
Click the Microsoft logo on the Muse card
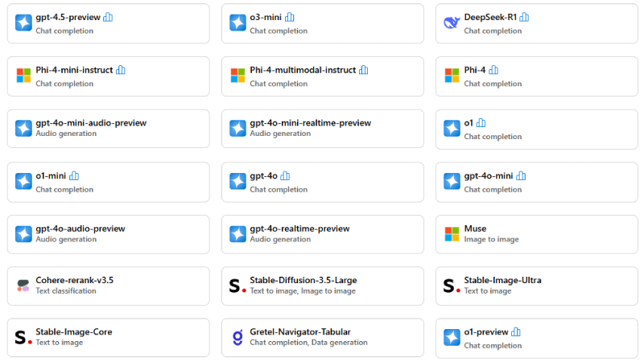click(452, 234)
